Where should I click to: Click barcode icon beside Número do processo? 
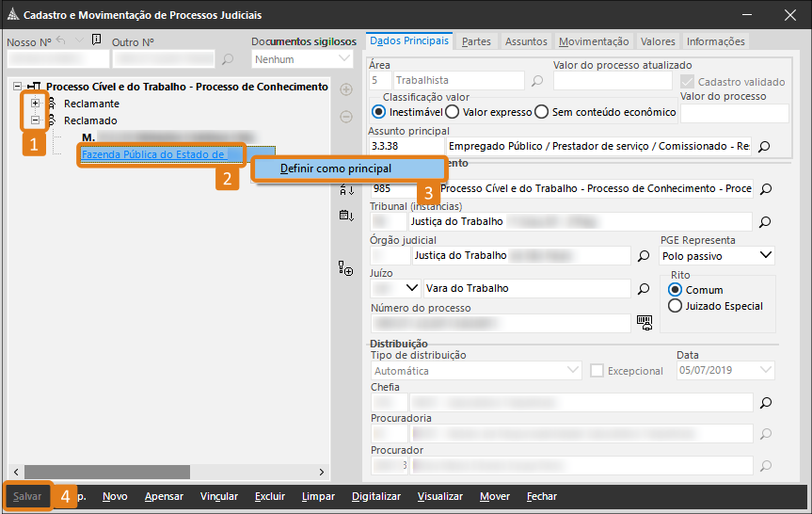(644, 322)
